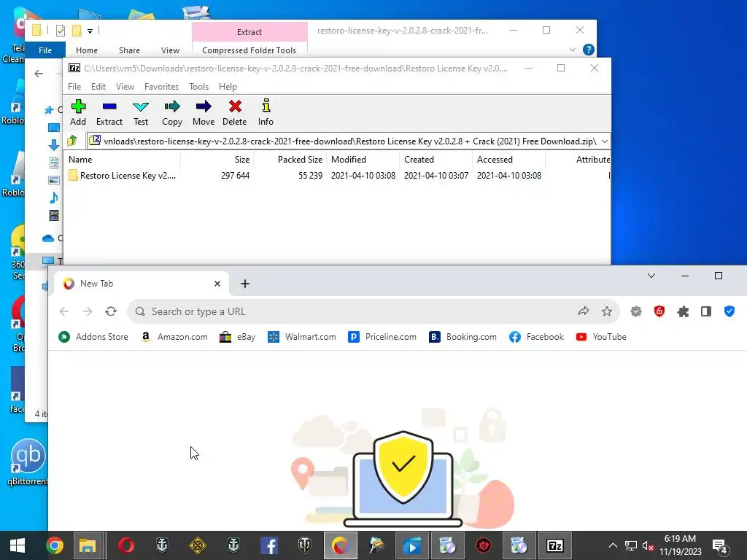Click the Add button in 7-Zip toolbar
The width and height of the screenshot is (747, 560).
click(78, 113)
